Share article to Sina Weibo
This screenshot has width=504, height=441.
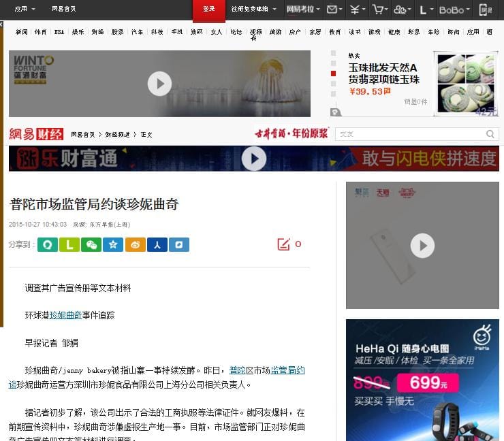click(x=135, y=244)
